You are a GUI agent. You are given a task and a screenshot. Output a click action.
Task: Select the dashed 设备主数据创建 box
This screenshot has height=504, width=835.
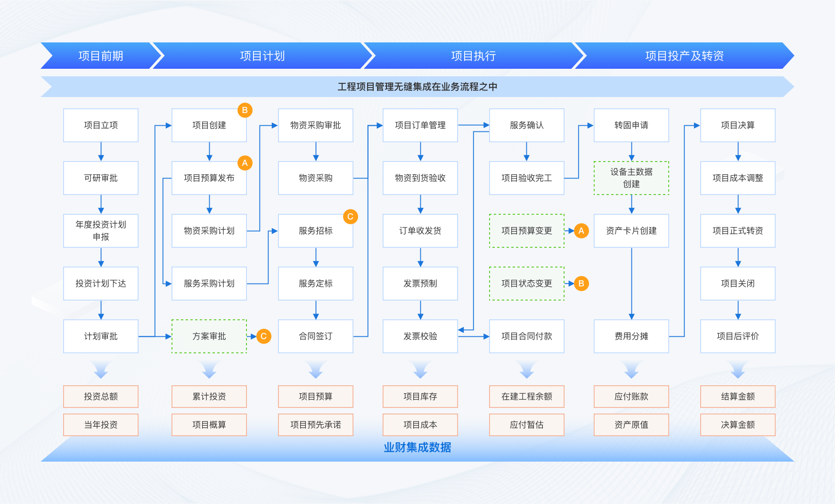631,178
